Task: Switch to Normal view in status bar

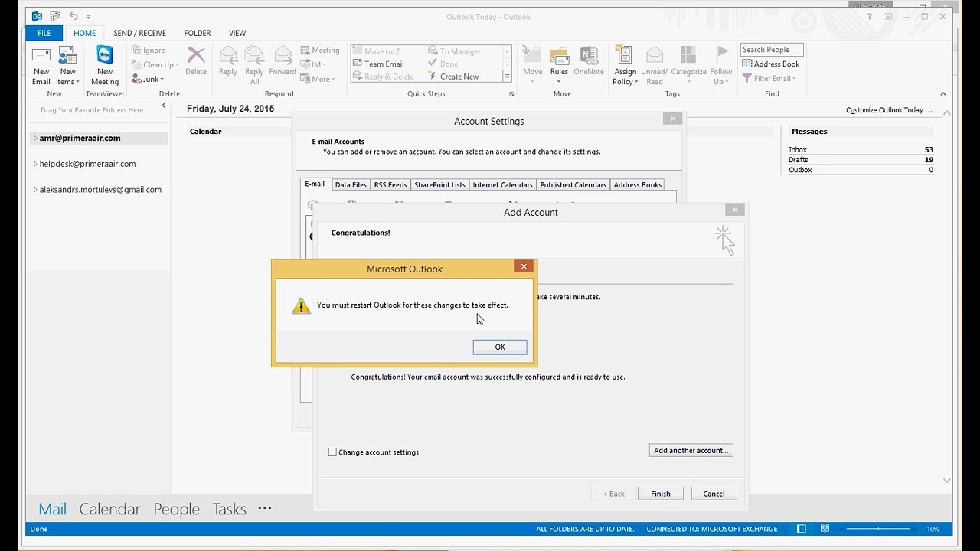Action: 801,529
